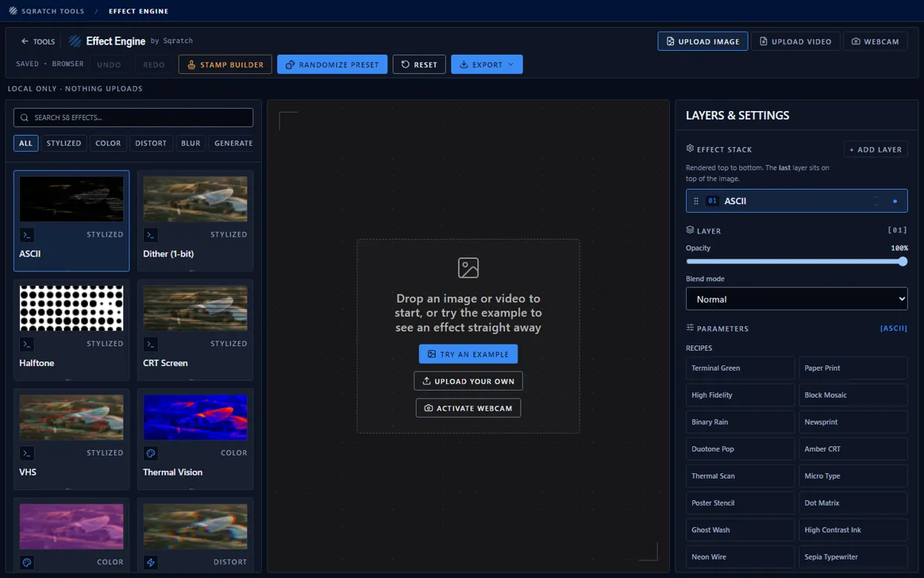Click the category icon on Halftone card
Image resolution: width=924 pixels, height=578 pixels.
[x=26, y=344]
